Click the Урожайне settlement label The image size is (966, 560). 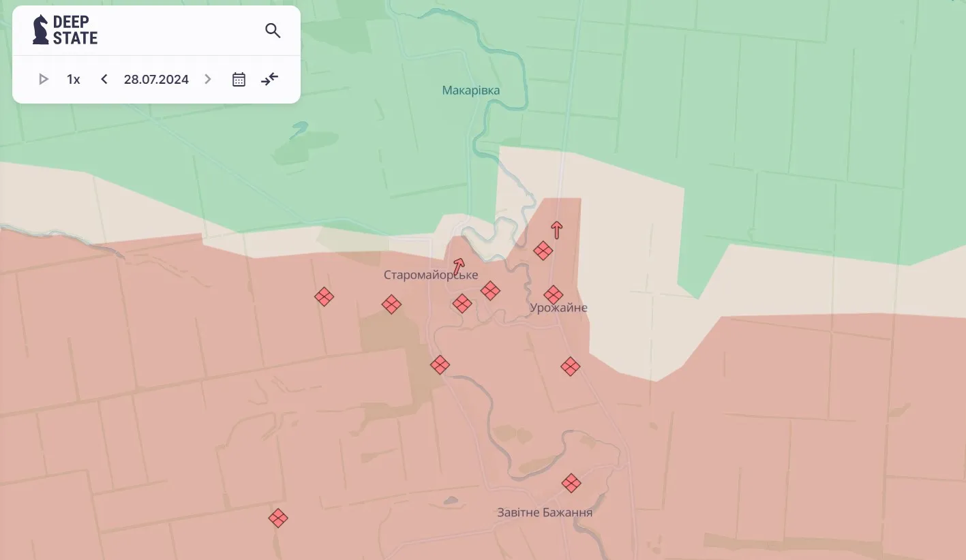(558, 308)
